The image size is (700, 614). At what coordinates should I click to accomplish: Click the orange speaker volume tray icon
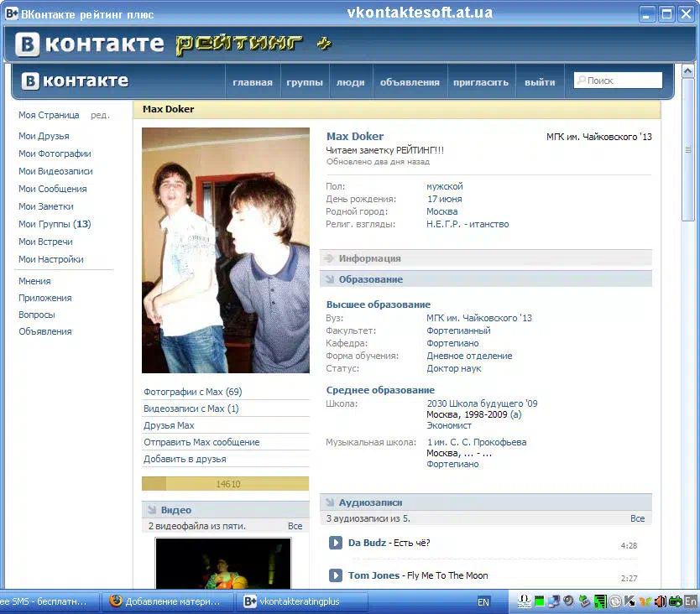660,601
